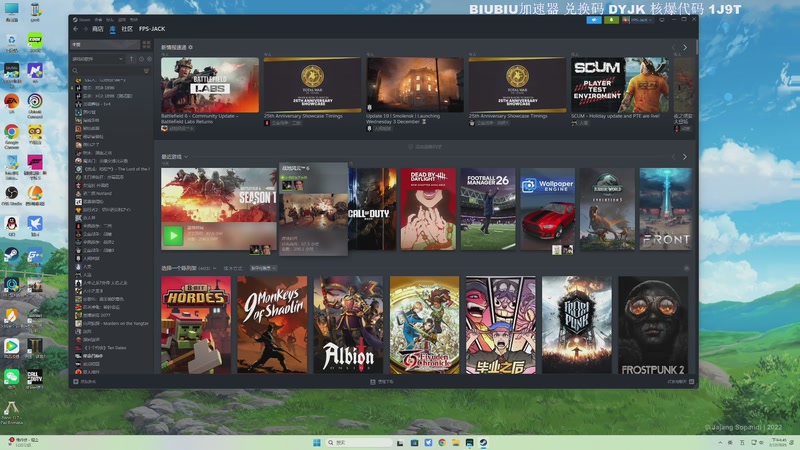Click the recent activity clock icon in sidebar
The height and width of the screenshot is (450, 800).
(x=141, y=59)
